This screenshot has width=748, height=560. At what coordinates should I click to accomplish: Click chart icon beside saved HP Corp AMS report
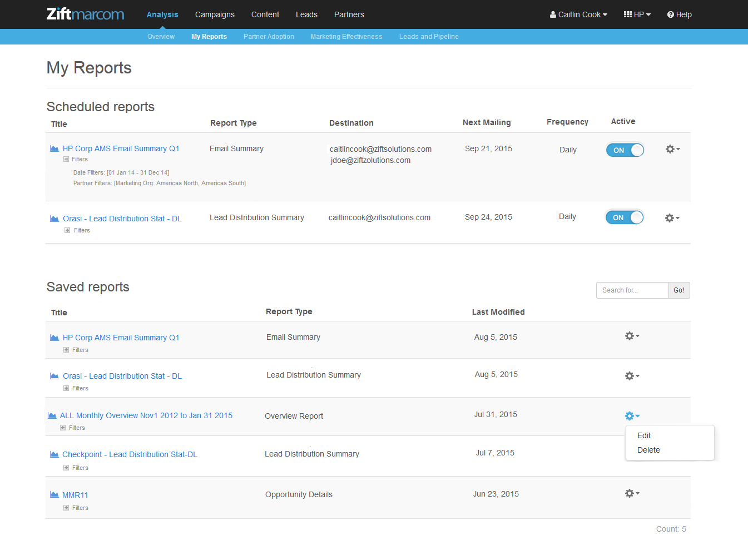(x=55, y=338)
